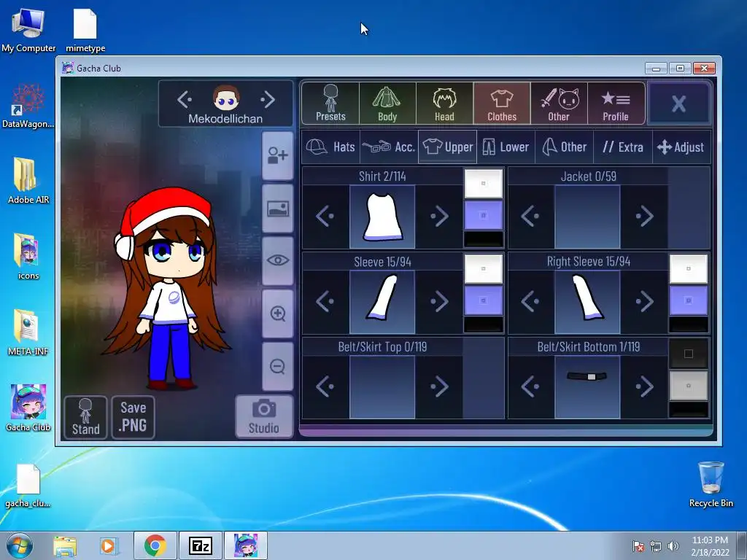Select next Belt/Skirt Bottom style

pos(644,386)
